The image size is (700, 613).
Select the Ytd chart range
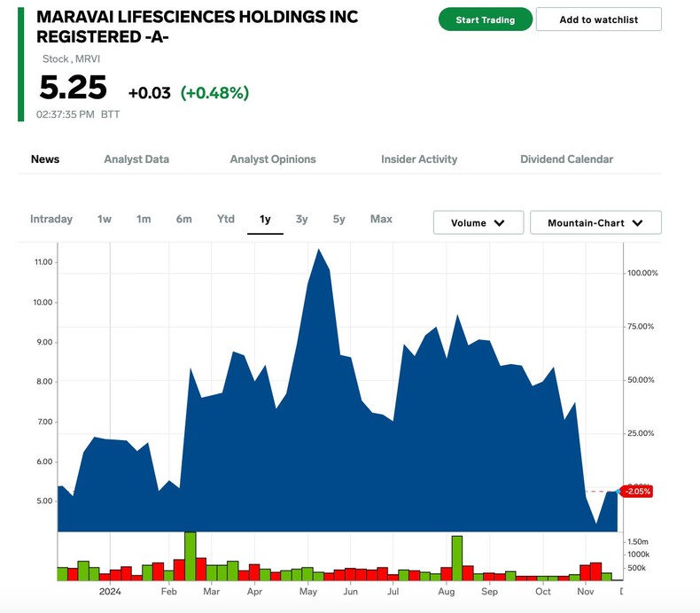(x=226, y=219)
